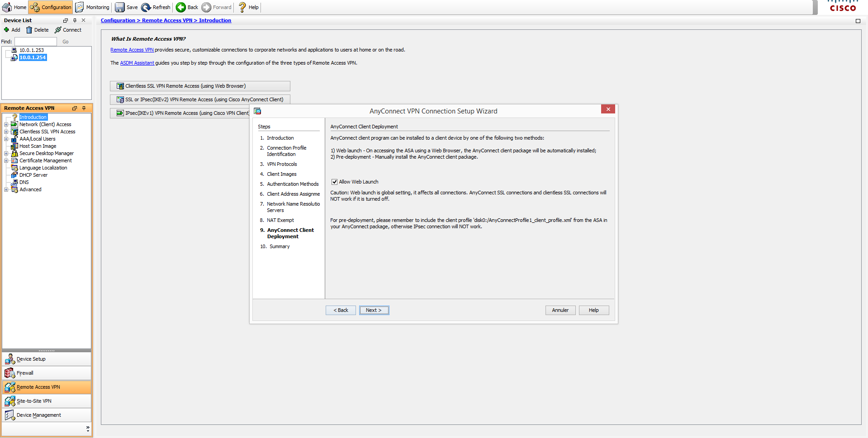868x438 pixels.
Task: Select device 10.0.1.253
Action: coord(32,50)
